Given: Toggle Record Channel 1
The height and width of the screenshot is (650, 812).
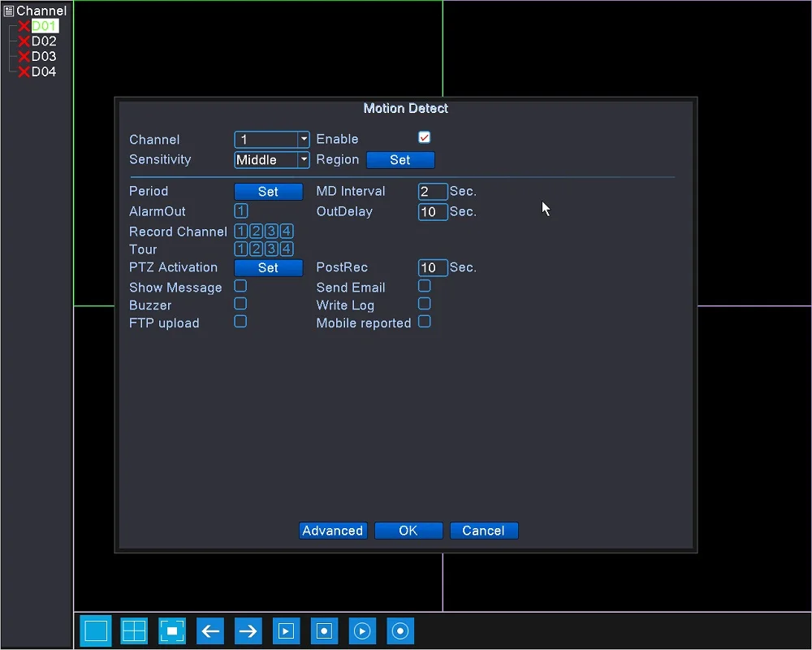Looking at the screenshot, I should [241, 232].
